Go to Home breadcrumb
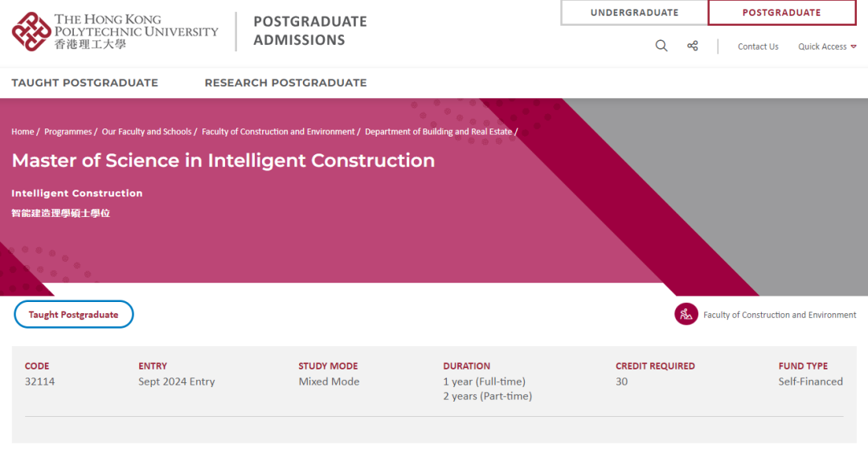This screenshot has width=868, height=453. click(x=23, y=132)
